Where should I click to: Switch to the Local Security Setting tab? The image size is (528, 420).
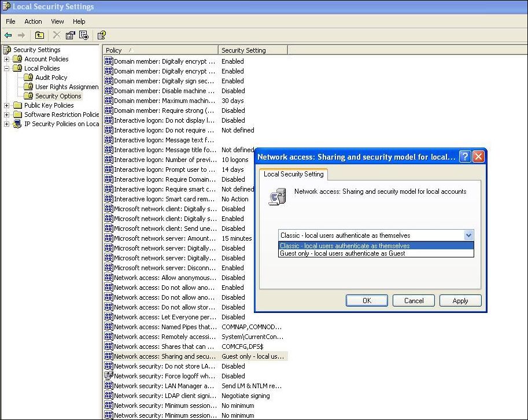pyautogui.click(x=293, y=174)
